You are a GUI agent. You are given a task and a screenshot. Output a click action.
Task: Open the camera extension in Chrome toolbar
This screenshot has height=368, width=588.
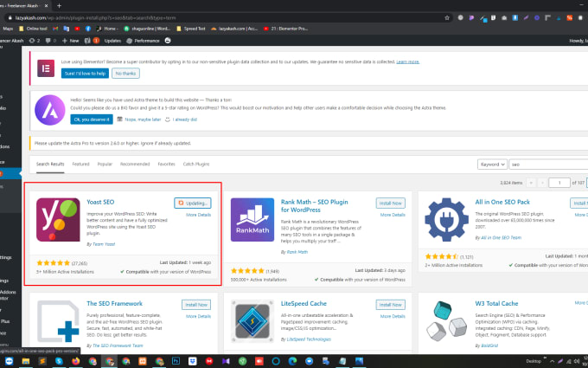tap(504, 17)
